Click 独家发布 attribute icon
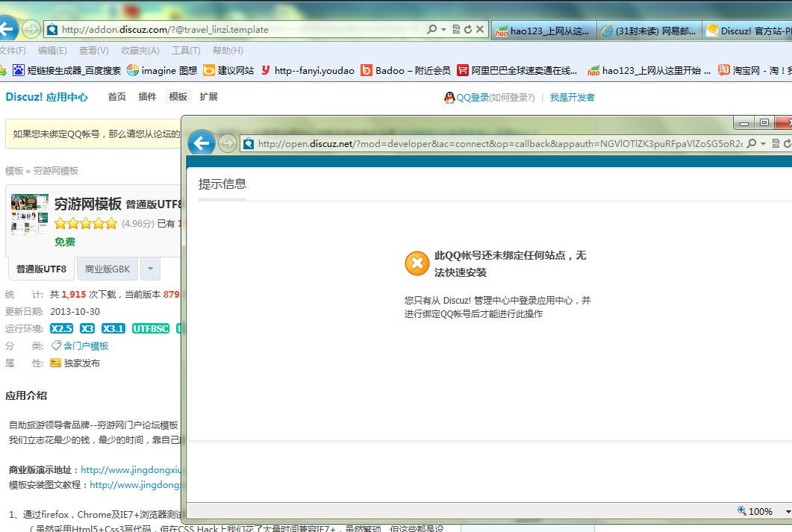 (55, 363)
